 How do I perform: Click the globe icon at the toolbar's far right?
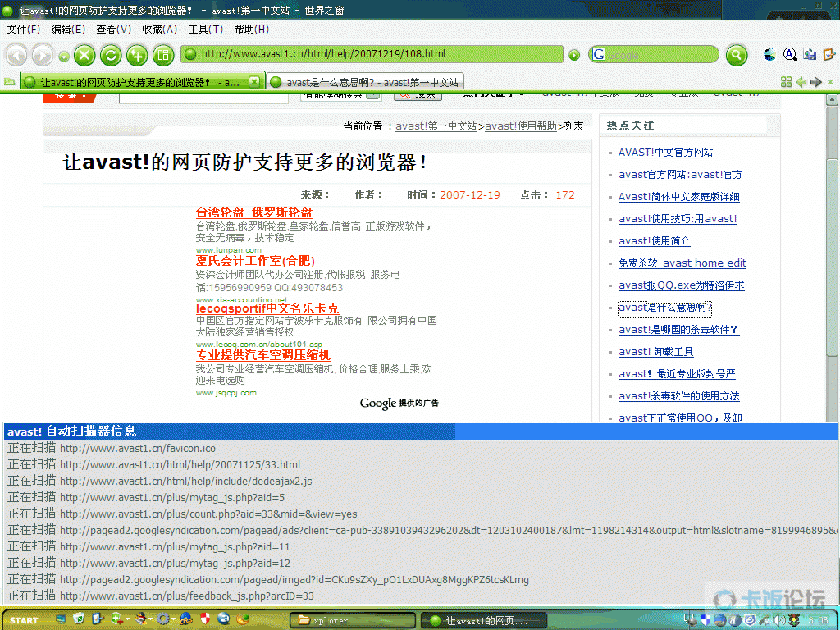tap(771, 54)
